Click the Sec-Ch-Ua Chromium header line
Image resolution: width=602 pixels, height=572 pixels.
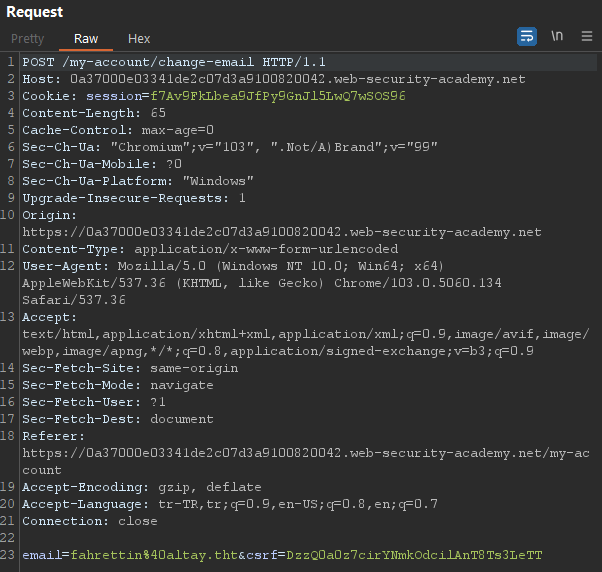tap(230, 147)
